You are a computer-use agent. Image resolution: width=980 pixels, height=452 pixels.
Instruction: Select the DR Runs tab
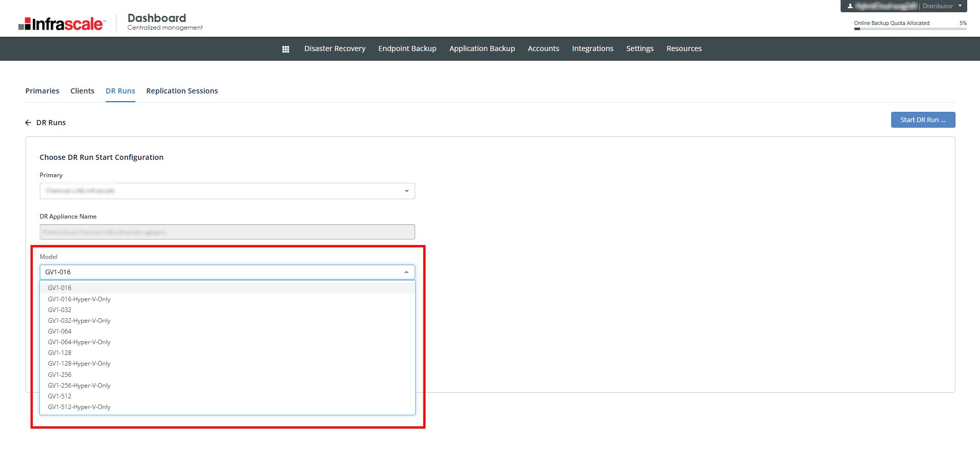(121, 91)
